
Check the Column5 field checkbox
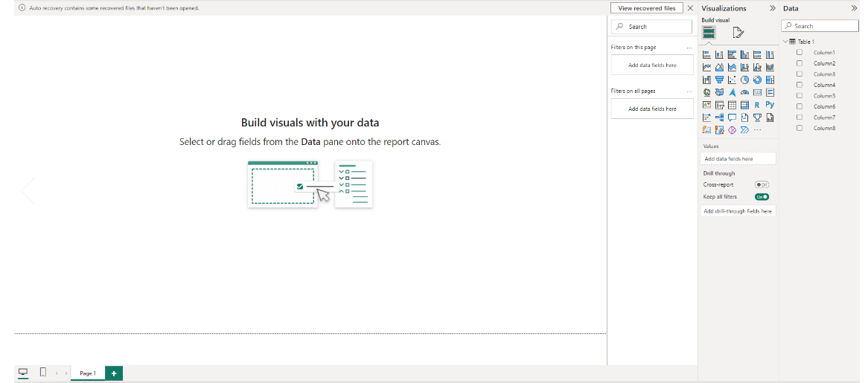(800, 96)
